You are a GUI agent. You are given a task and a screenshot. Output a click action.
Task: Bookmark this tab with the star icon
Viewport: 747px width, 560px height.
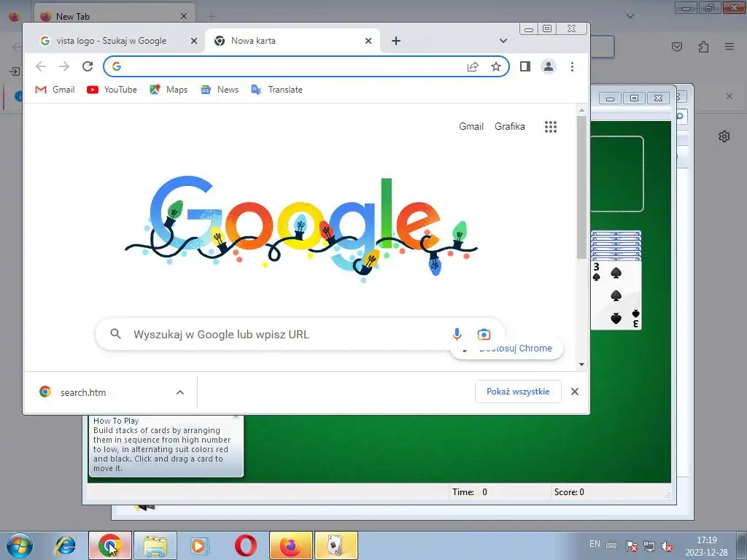tap(496, 66)
